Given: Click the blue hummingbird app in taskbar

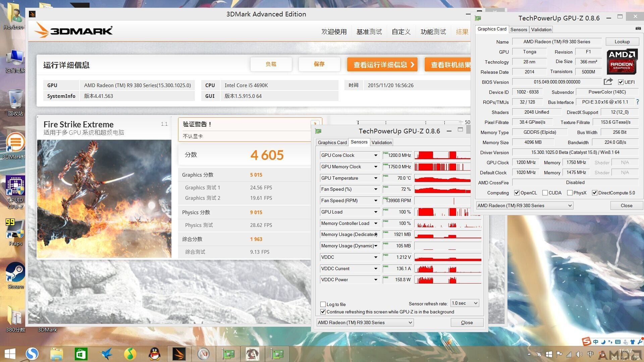Looking at the screenshot, I should click(106, 354).
